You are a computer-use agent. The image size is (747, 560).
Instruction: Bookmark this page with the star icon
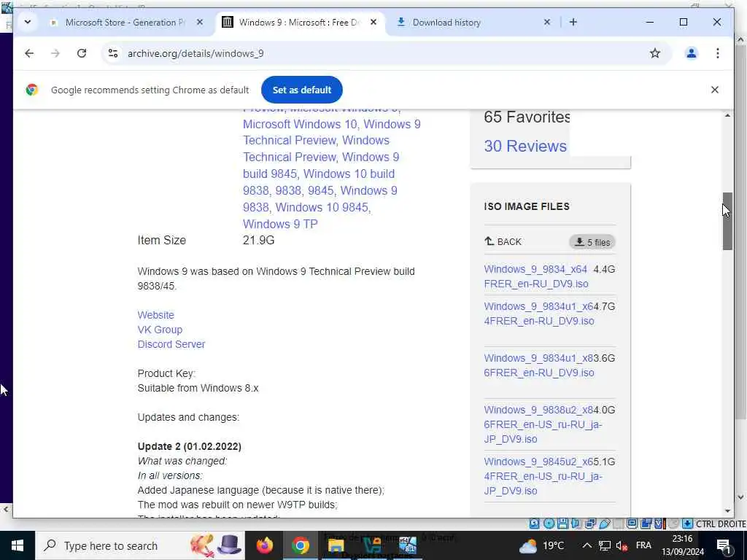(x=655, y=53)
